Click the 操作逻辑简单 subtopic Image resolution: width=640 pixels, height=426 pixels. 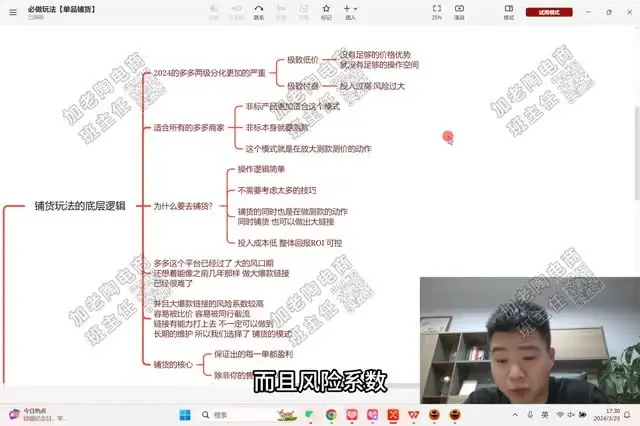(261, 169)
